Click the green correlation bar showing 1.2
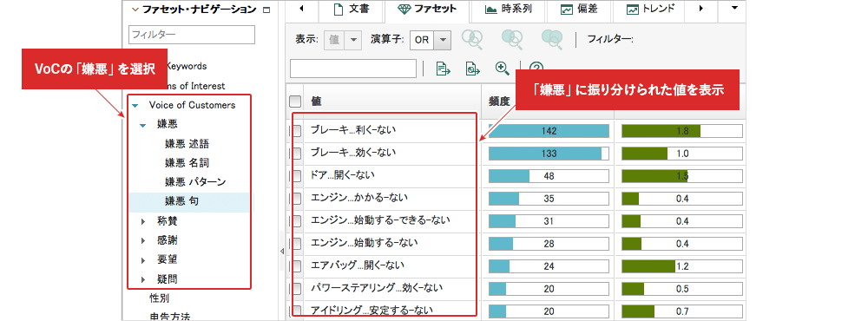 click(x=682, y=266)
